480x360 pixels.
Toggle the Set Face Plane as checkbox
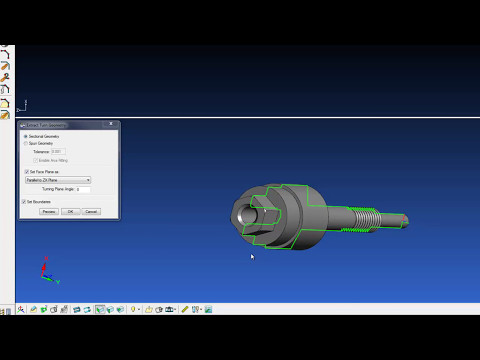(27, 172)
